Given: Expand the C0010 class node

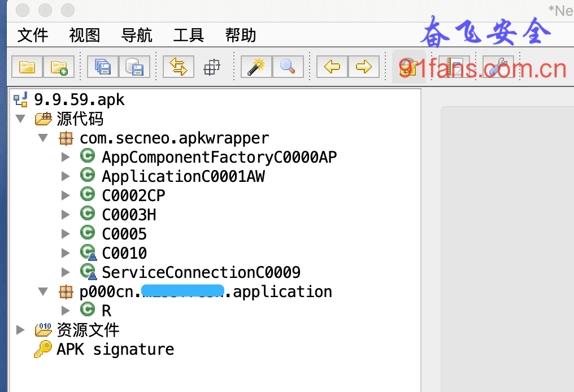Looking at the screenshot, I should [66, 253].
